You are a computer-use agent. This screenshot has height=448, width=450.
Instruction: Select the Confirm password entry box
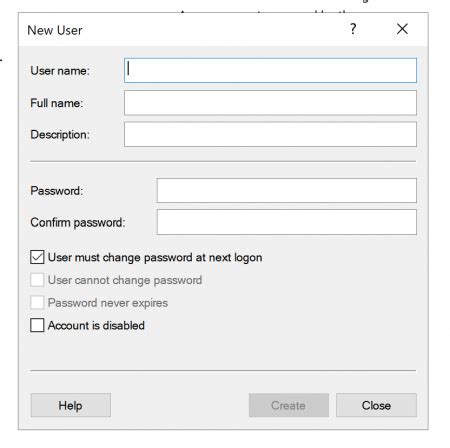coord(287,222)
